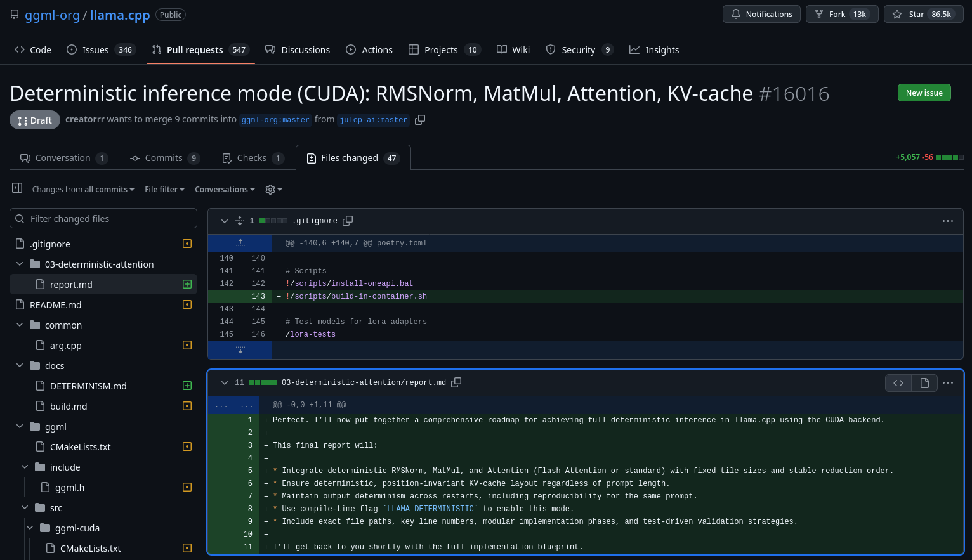
Task: Click modified status icon for ggml.h
Action: click(x=187, y=487)
